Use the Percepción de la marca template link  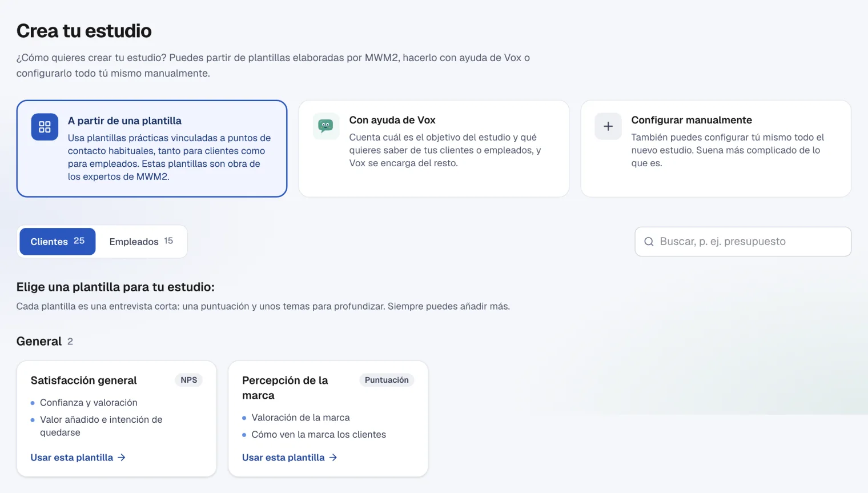(290, 458)
